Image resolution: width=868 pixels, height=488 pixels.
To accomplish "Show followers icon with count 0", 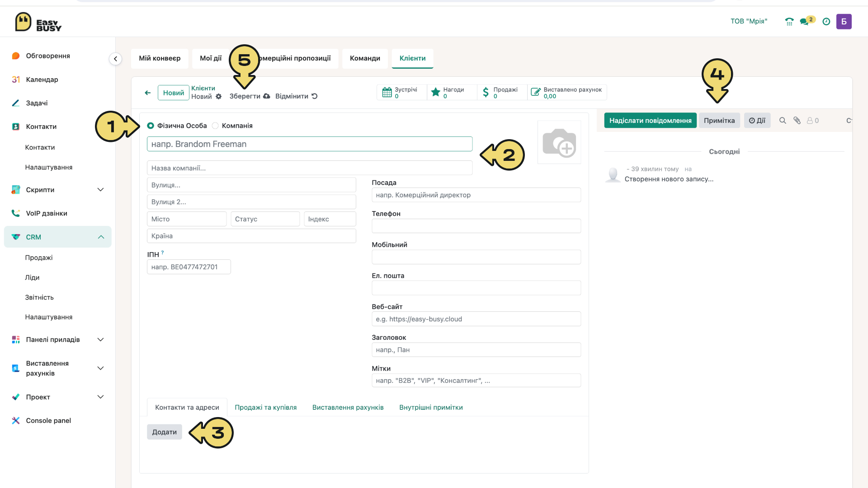I will tap(813, 121).
